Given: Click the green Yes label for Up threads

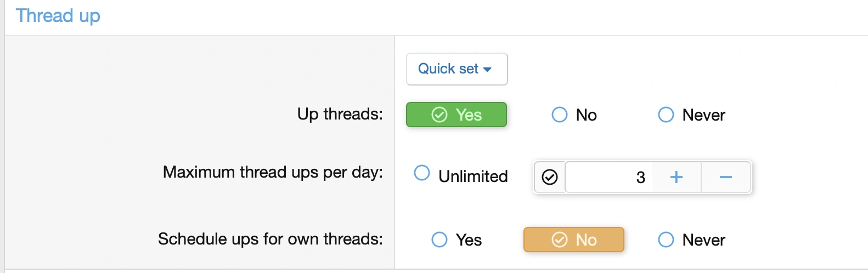Looking at the screenshot, I should 469,115.
